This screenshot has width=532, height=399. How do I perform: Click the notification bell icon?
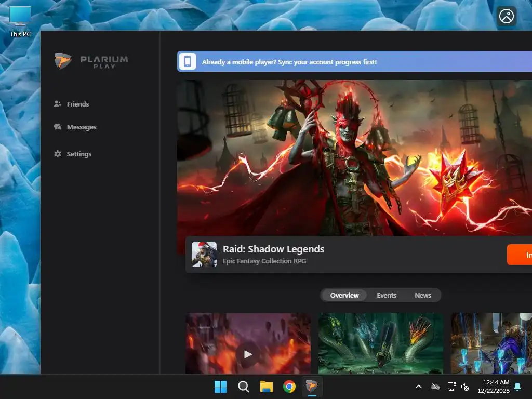pyautogui.click(x=518, y=387)
